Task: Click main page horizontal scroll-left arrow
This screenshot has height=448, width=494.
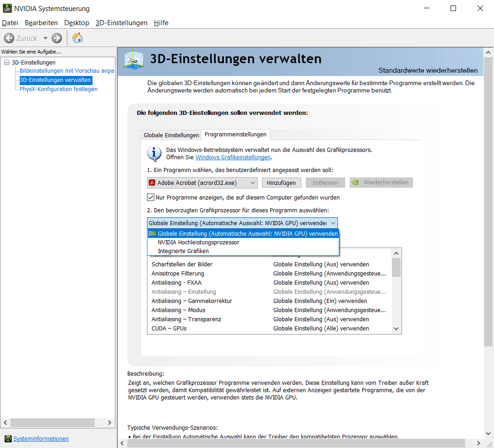Action: 122,443
